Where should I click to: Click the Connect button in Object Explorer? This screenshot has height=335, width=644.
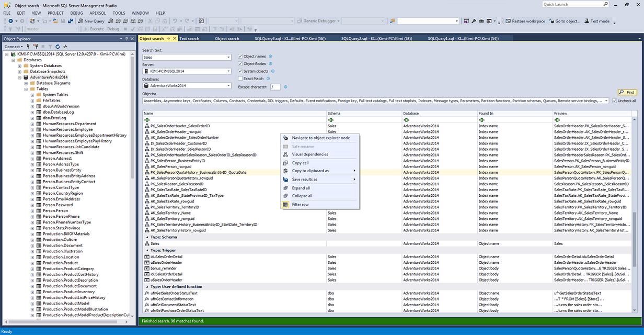pos(13,47)
